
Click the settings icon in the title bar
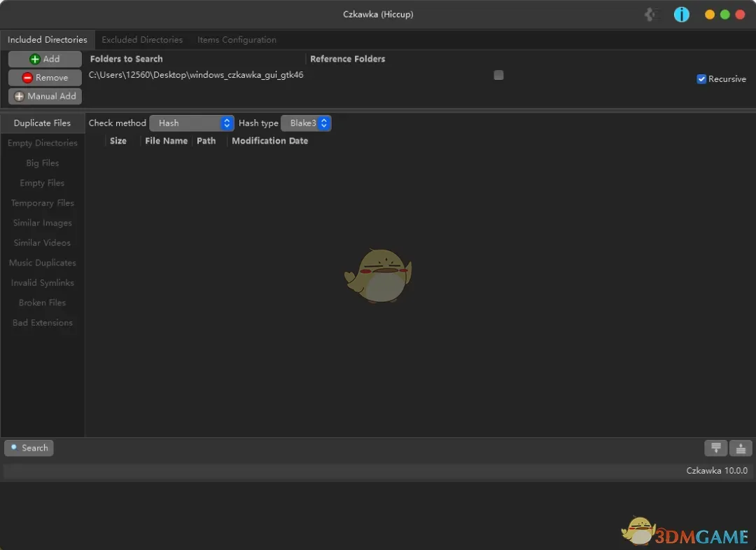pos(651,14)
